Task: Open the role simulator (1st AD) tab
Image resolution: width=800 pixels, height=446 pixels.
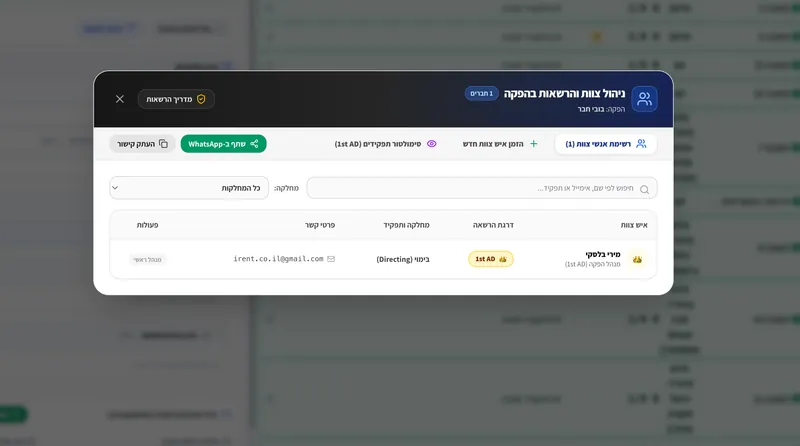Action: 386,144
